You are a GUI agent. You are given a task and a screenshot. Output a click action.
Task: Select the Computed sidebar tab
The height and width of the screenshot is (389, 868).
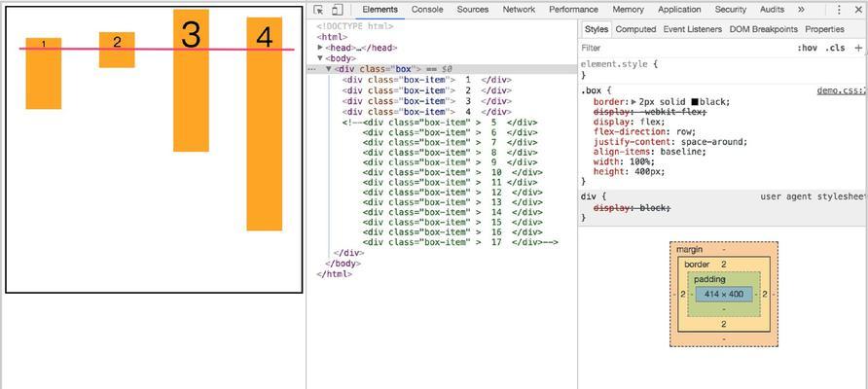635,29
